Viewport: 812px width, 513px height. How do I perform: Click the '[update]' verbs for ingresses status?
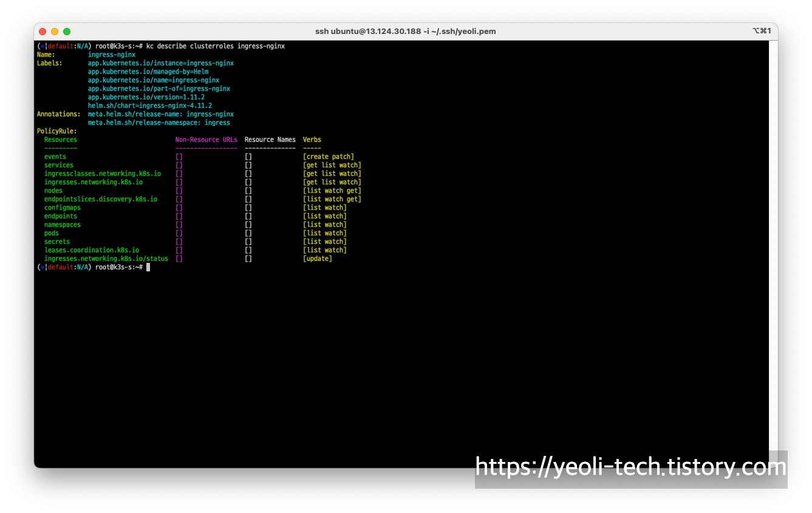click(318, 259)
